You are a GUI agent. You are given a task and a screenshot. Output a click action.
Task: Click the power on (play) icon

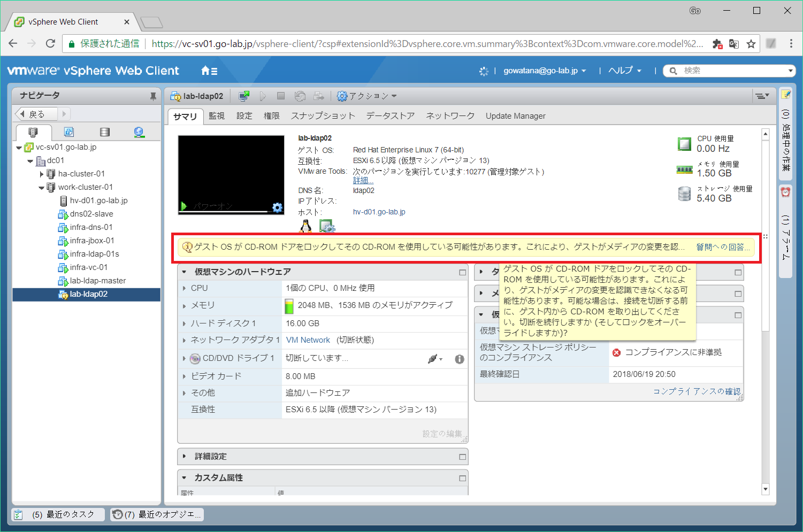(x=263, y=96)
